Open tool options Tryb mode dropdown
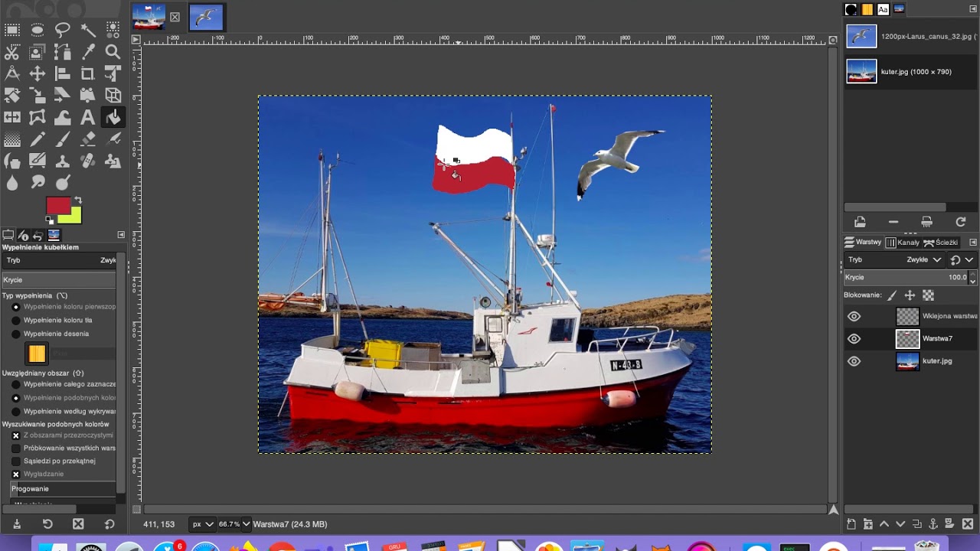Screen dimensions: 980x551 point(60,260)
